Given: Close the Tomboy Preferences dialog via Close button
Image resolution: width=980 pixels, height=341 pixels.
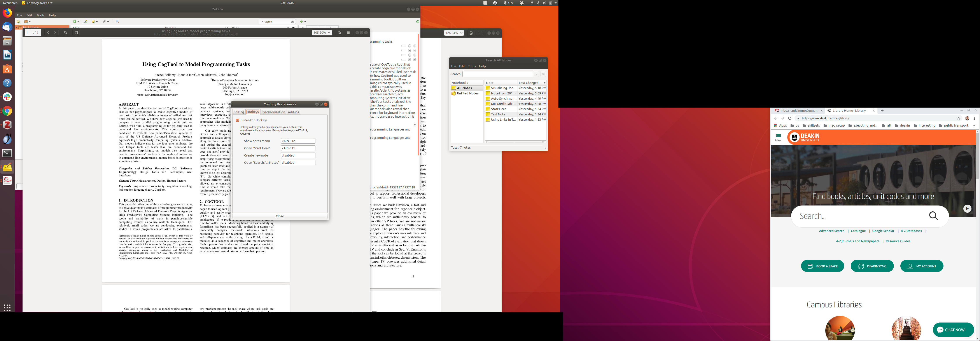Looking at the screenshot, I should pyautogui.click(x=280, y=216).
